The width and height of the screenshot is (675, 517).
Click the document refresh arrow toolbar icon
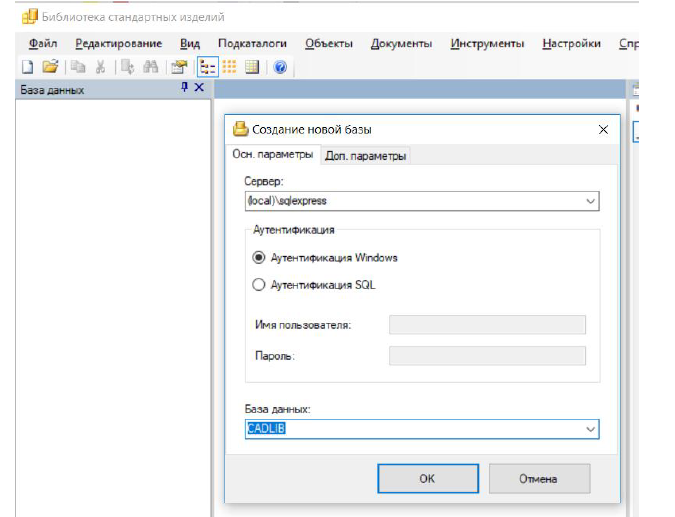127,67
